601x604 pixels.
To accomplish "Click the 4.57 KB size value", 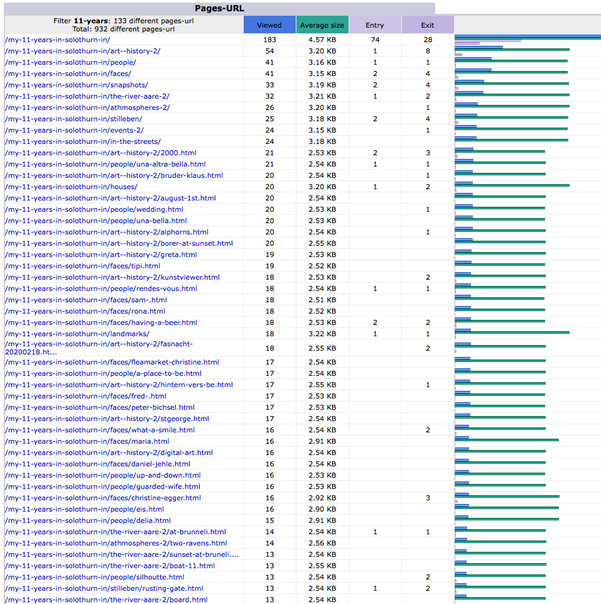I will (322, 40).
